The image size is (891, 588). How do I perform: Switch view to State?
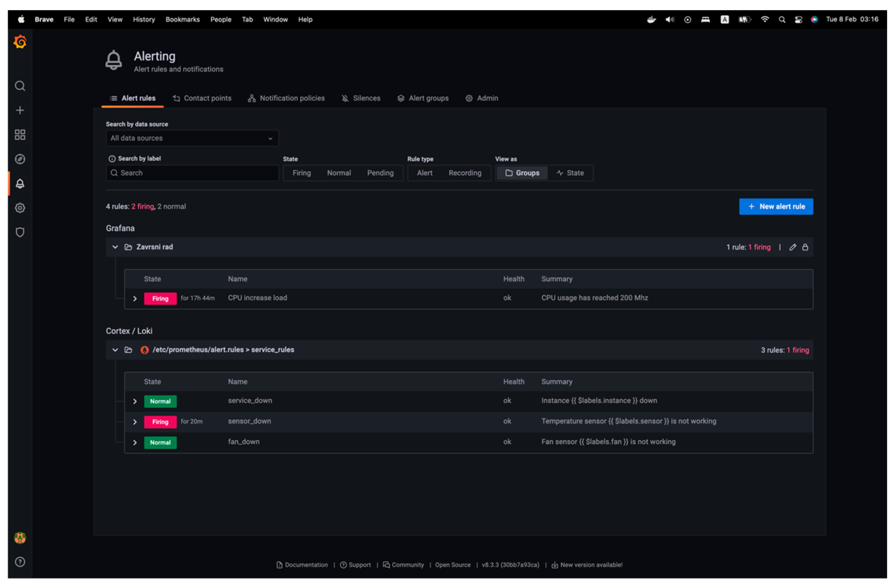click(x=570, y=173)
